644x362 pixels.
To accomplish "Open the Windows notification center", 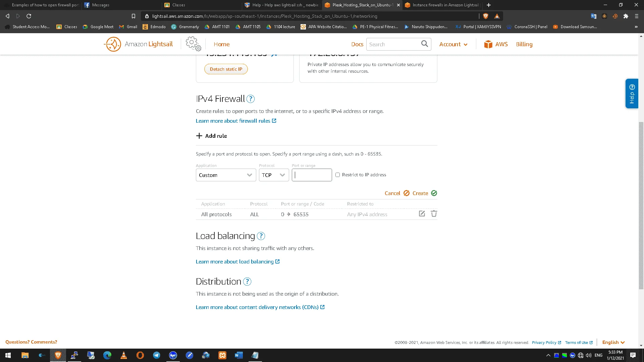I will (x=633, y=355).
